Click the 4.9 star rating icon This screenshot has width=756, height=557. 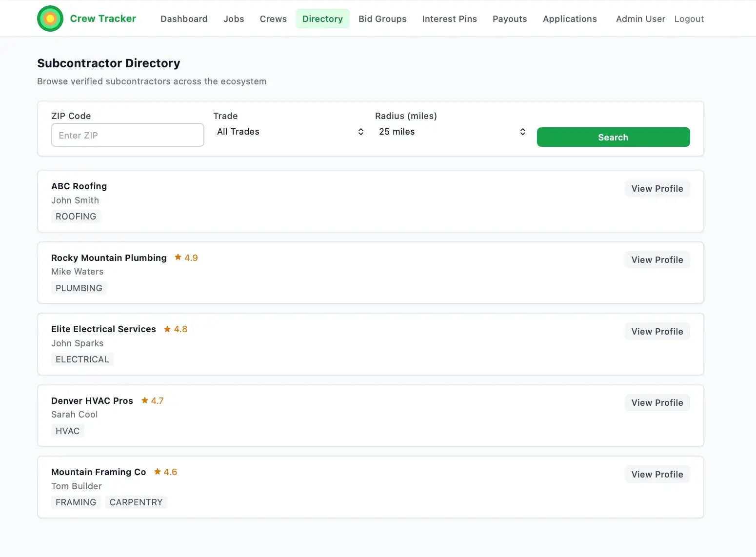(x=178, y=257)
